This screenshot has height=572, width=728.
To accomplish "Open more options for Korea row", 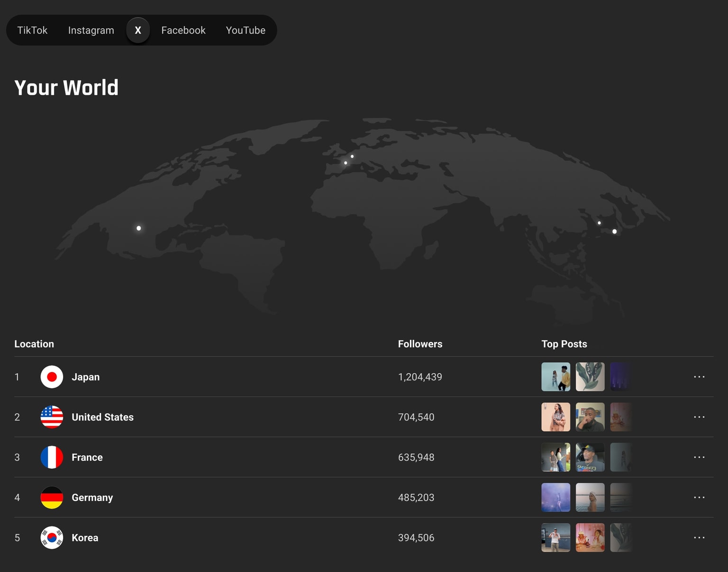I will point(699,538).
